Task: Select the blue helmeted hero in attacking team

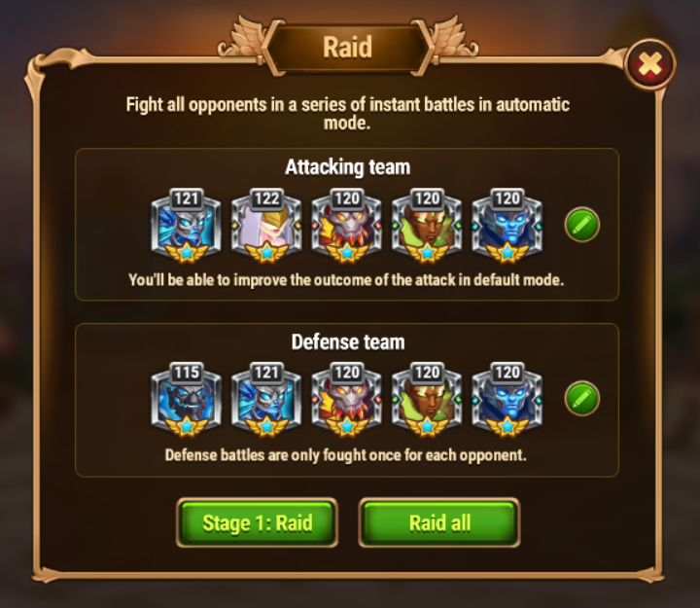Action: pos(507,226)
